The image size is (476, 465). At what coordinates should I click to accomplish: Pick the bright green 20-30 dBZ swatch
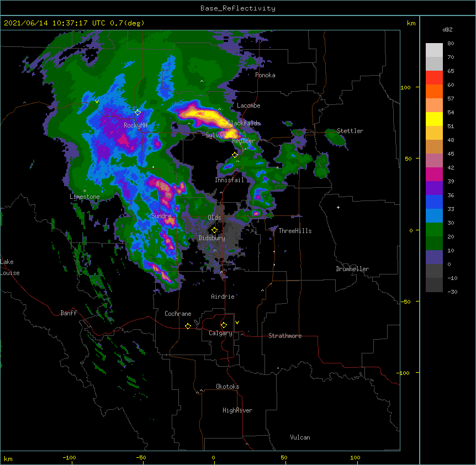coord(434,230)
